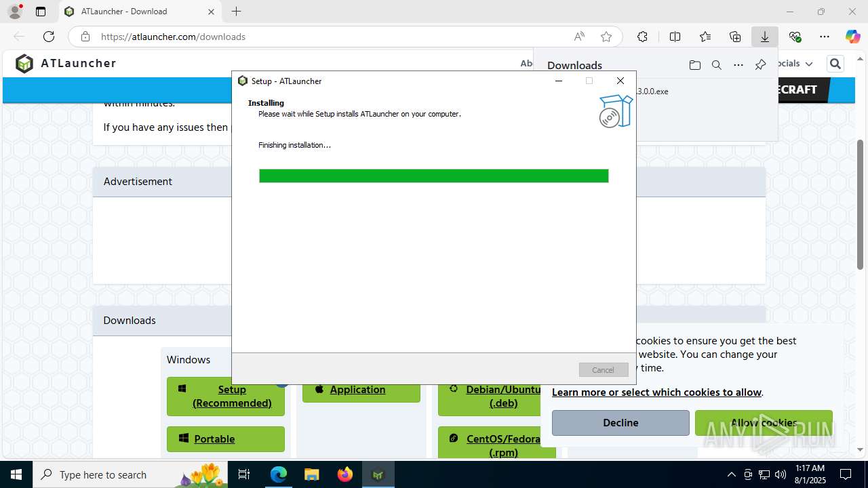Open Copilot icon in toolbar

coord(852,37)
